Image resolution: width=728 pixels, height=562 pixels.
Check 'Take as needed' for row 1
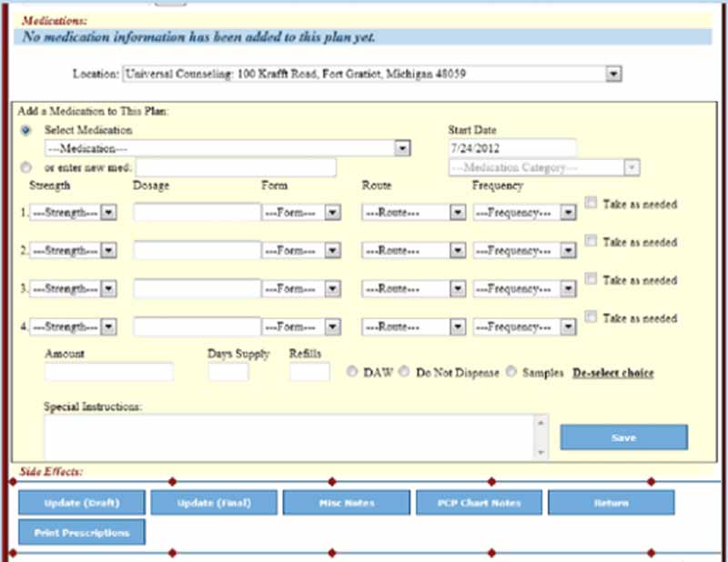click(x=591, y=203)
